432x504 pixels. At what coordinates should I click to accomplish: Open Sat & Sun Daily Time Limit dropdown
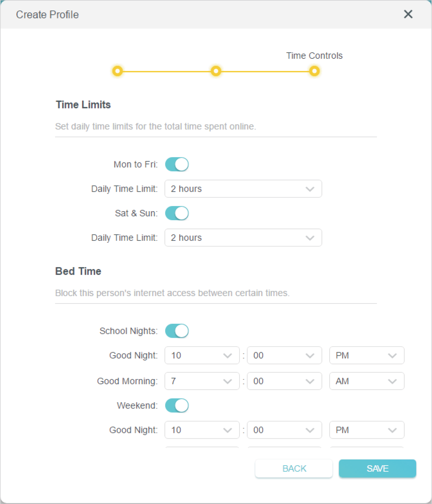click(243, 238)
